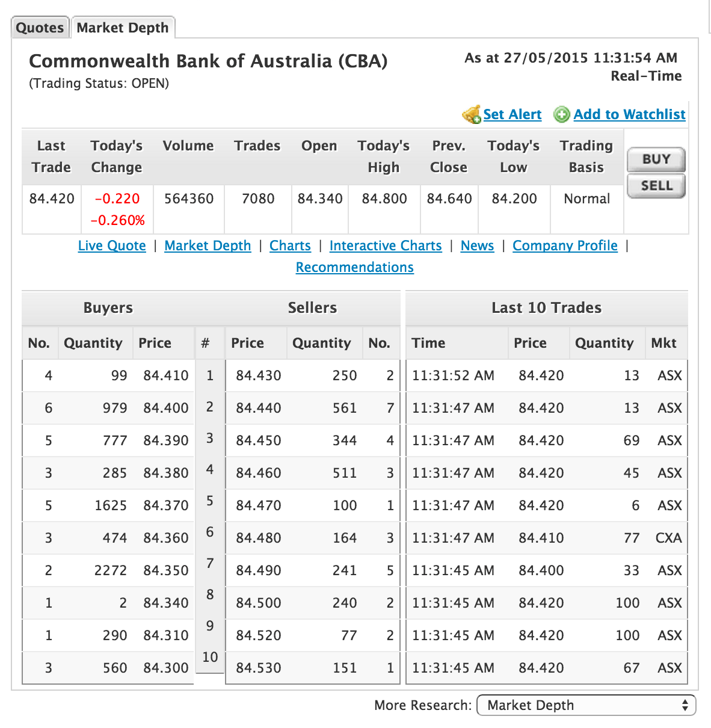Click buyer quantity 979
711x728 pixels.
point(115,408)
